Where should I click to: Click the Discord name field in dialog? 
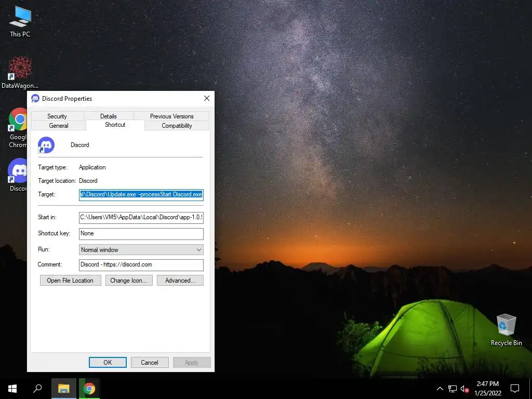(79, 145)
